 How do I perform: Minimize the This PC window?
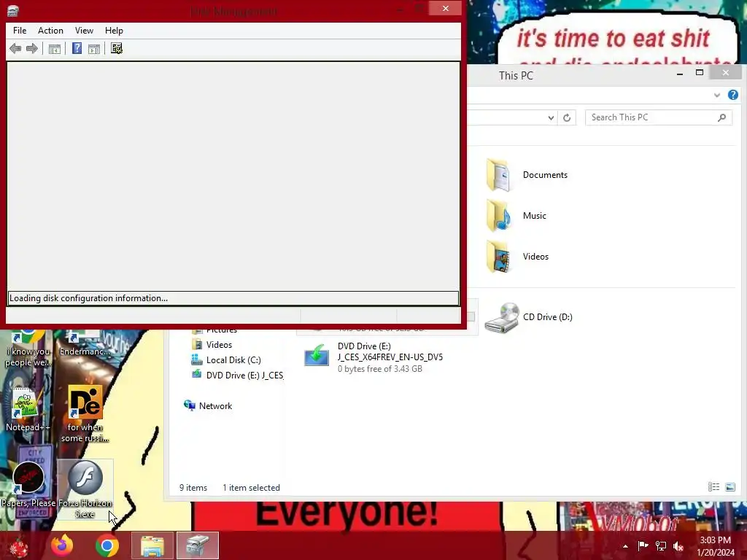(x=680, y=74)
